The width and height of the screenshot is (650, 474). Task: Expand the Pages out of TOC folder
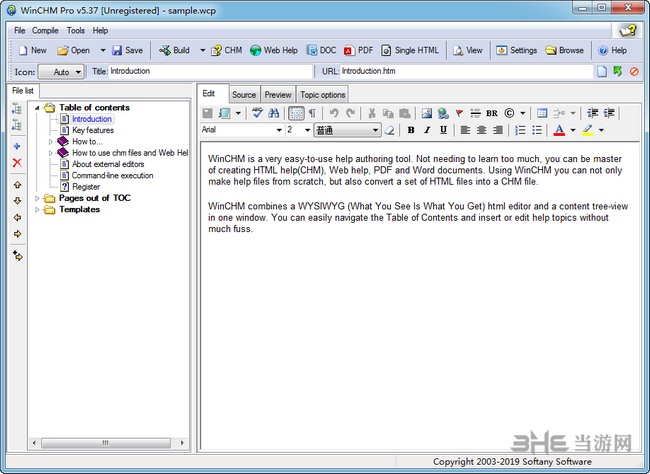tap(36, 198)
